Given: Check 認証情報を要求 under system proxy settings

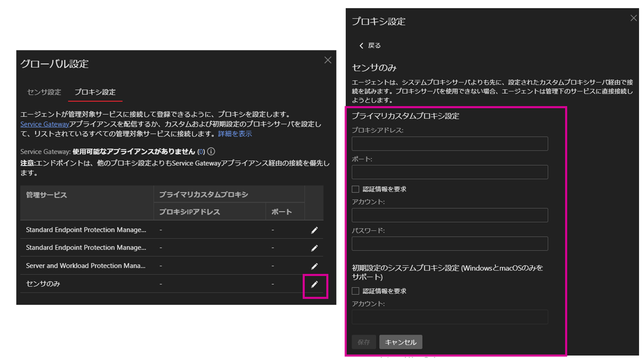Looking at the screenshot, I should click(x=355, y=291).
